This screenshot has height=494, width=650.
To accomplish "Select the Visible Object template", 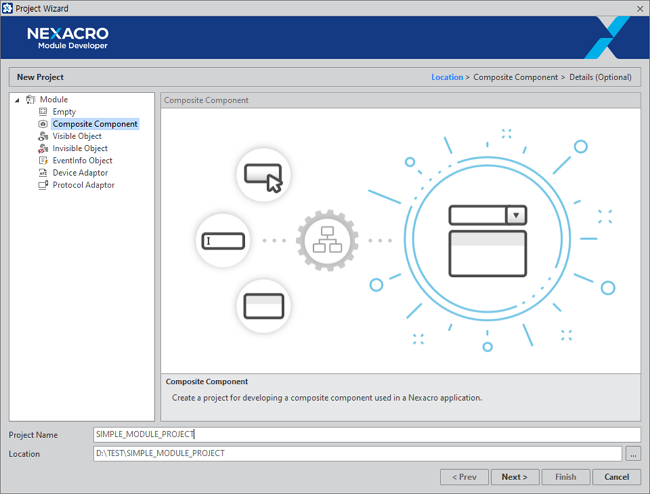I will point(77,136).
